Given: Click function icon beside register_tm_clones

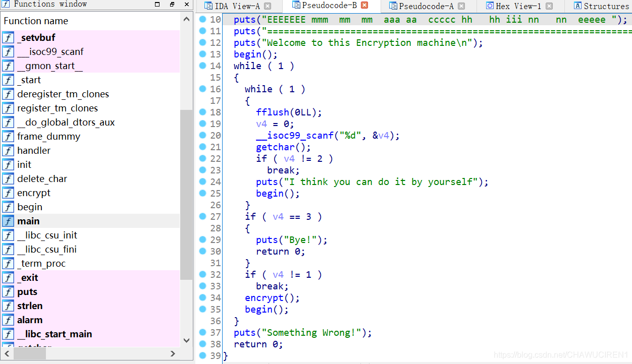Looking at the screenshot, I should coord(8,108).
